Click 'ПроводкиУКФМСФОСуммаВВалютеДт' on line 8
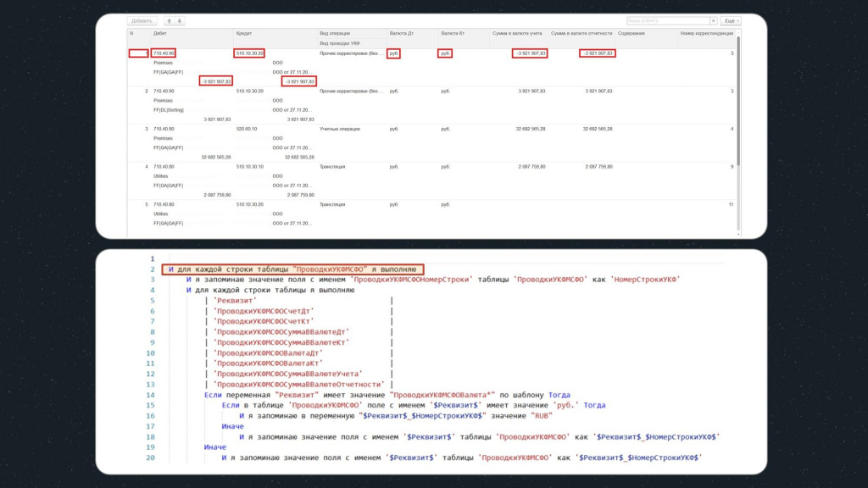 tap(281, 332)
